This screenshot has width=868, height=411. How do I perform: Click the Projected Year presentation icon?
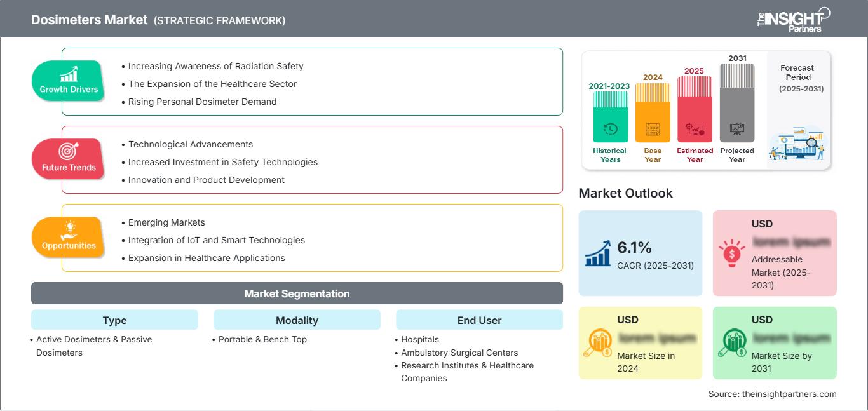tap(737, 129)
